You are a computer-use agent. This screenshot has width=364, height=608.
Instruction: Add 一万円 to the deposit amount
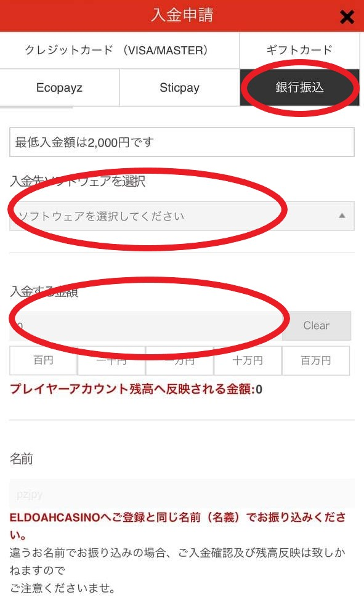(x=179, y=360)
